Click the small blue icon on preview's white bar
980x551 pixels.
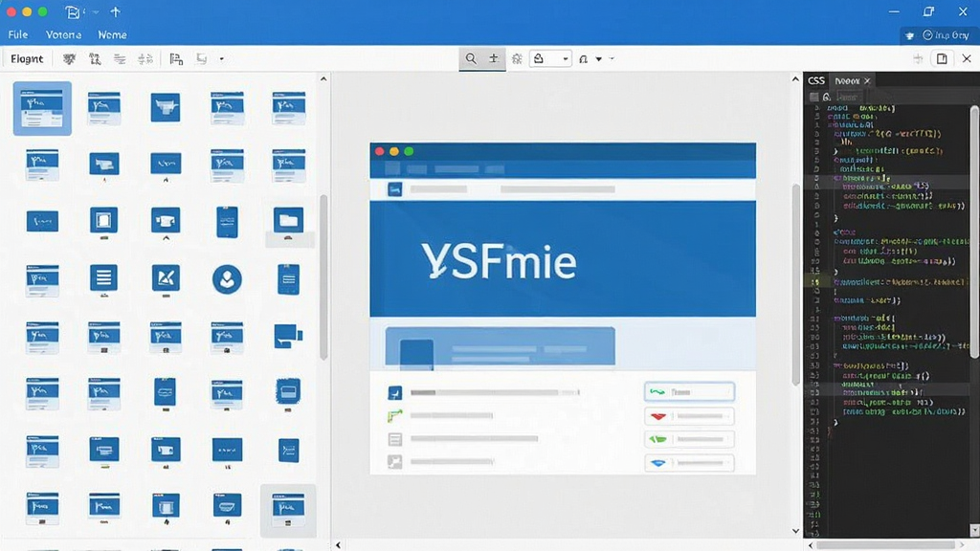tap(394, 188)
